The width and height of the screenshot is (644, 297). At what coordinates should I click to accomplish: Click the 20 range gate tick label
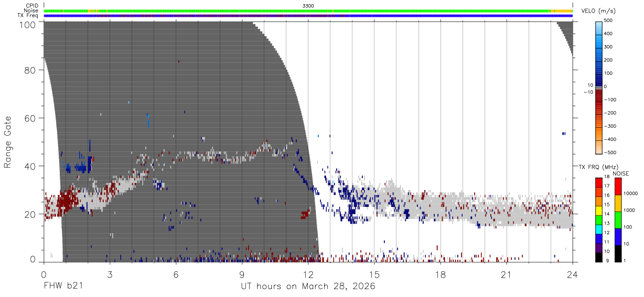(30, 214)
